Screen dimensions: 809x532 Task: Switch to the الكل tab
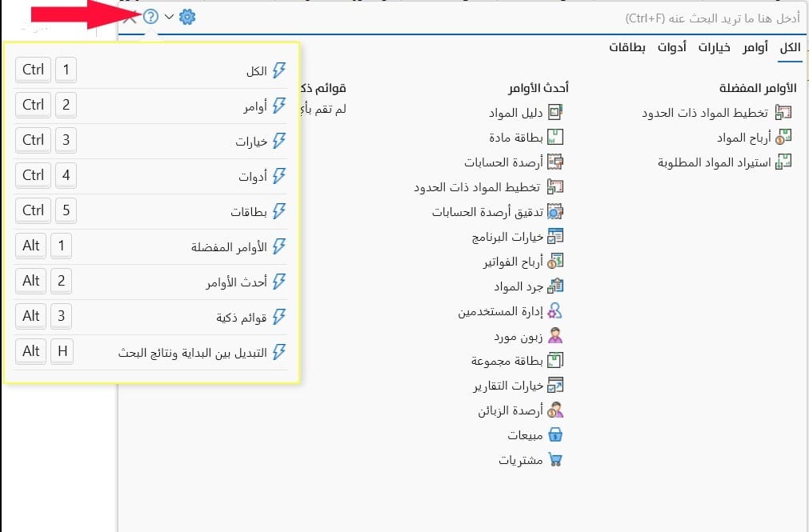click(789, 47)
